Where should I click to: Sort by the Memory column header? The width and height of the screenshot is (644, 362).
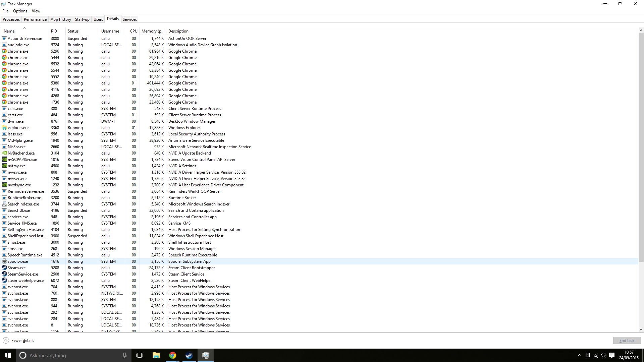(153, 31)
